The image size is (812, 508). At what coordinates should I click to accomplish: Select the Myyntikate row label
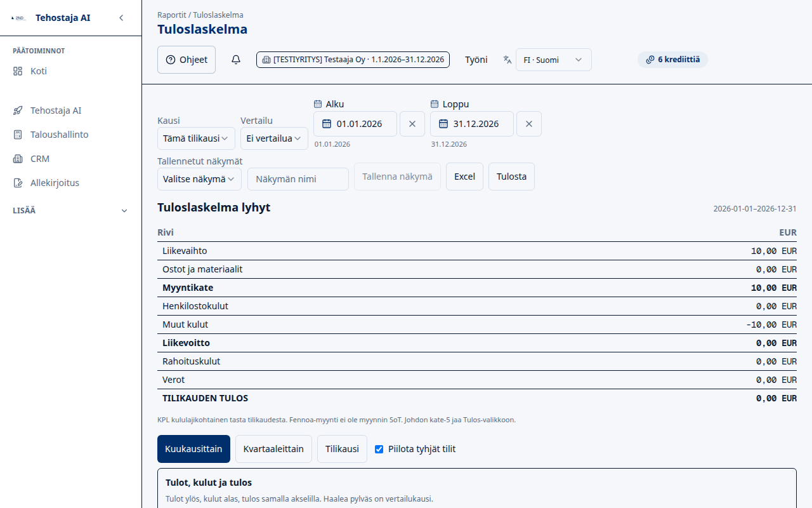tap(188, 288)
